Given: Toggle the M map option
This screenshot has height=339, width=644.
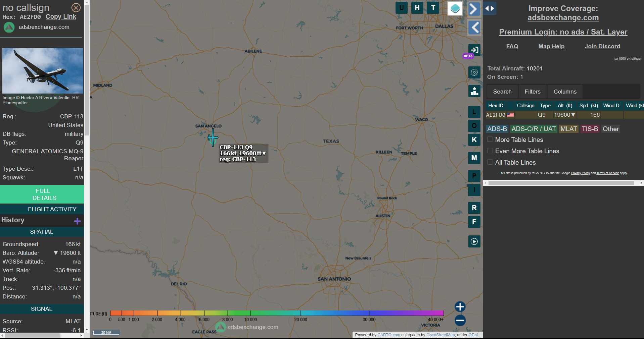Looking at the screenshot, I should pyautogui.click(x=474, y=158).
